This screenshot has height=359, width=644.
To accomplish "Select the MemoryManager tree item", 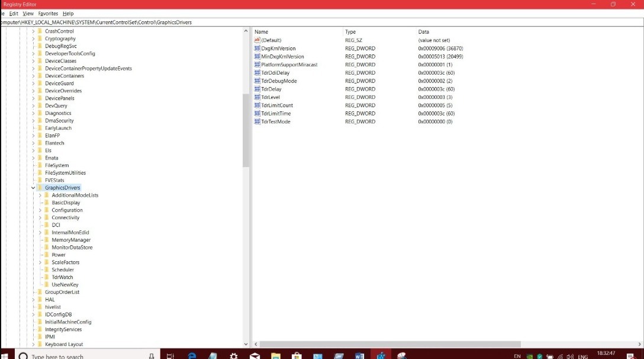I will pos(71,240).
